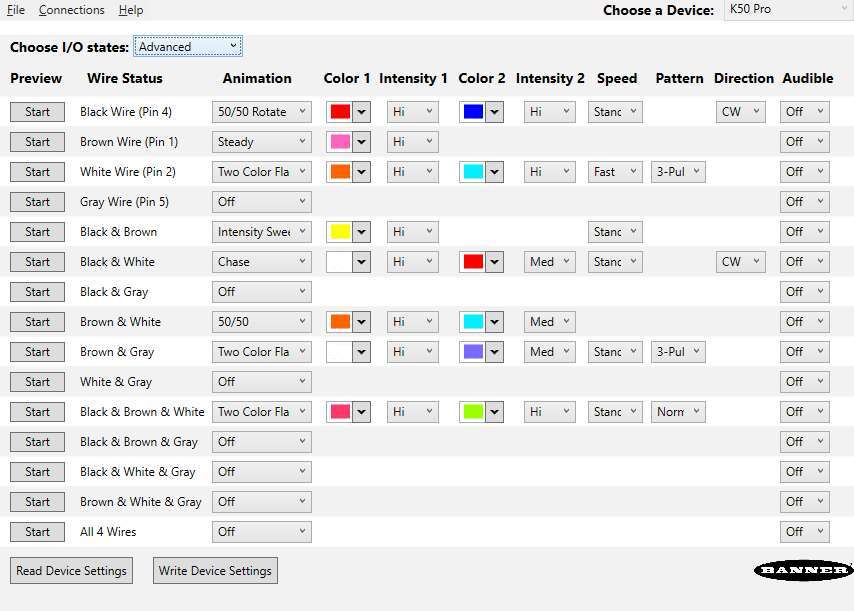Change Intensity 1 for Brown & White row
This screenshot has height=611, width=854.
coord(412,321)
